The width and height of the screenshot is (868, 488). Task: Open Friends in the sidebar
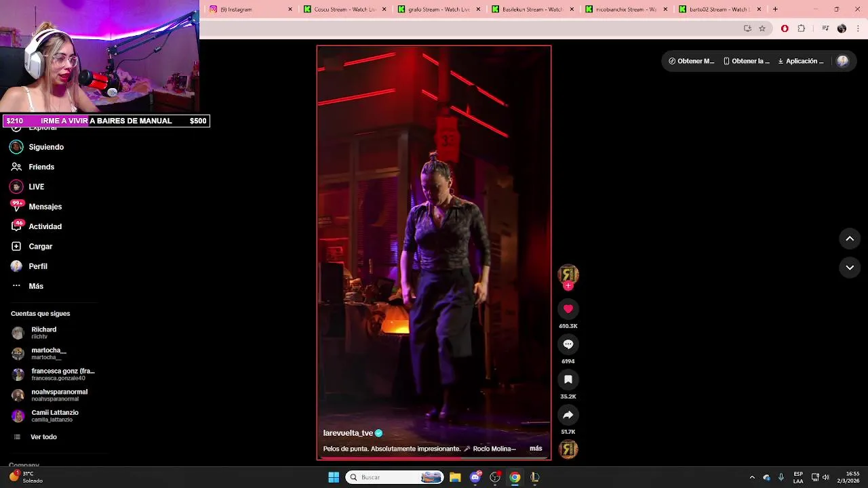[33, 167]
